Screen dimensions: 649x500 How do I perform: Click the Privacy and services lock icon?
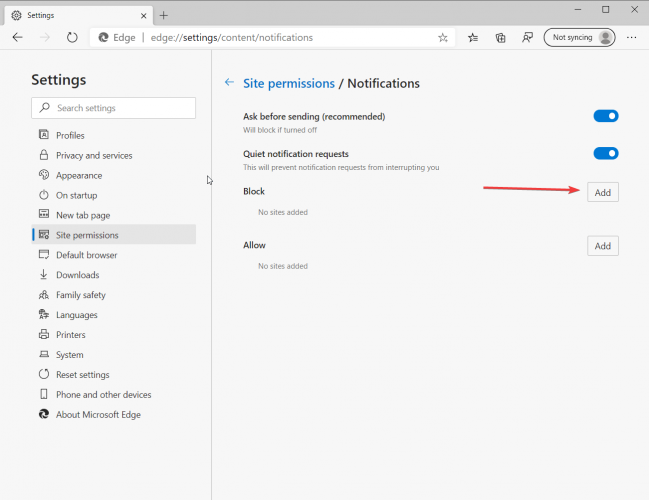click(x=43, y=155)
